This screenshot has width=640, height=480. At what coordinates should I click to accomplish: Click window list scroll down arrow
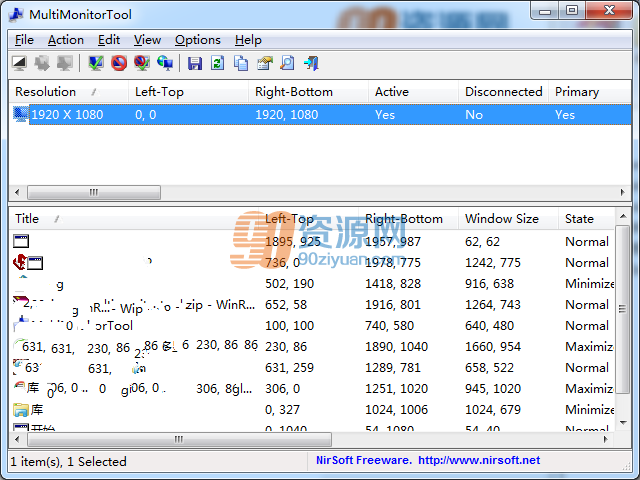(622, 423)
